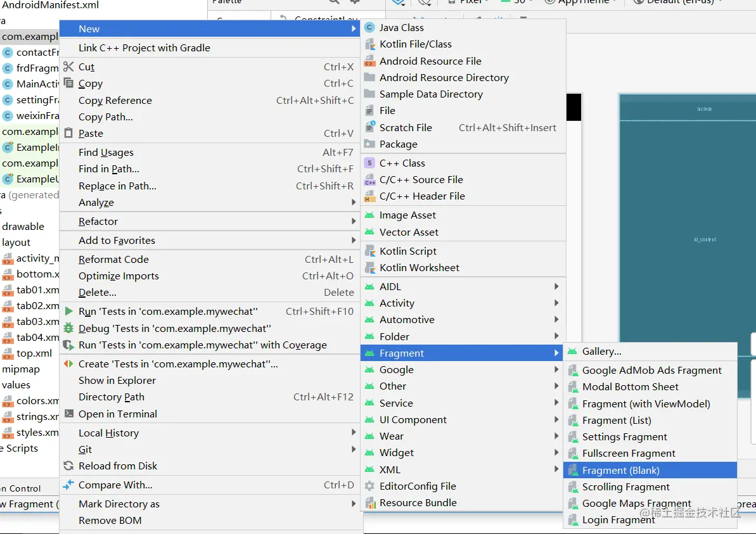Click the Open in Terminal icon
Screen dimensions: 756x534
(x=68, y=414)
